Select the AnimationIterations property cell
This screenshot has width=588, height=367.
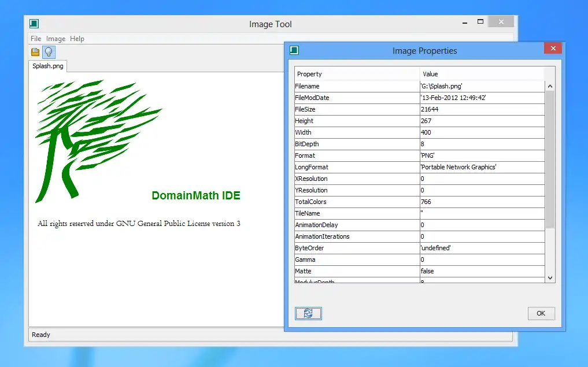coord(357,236)
